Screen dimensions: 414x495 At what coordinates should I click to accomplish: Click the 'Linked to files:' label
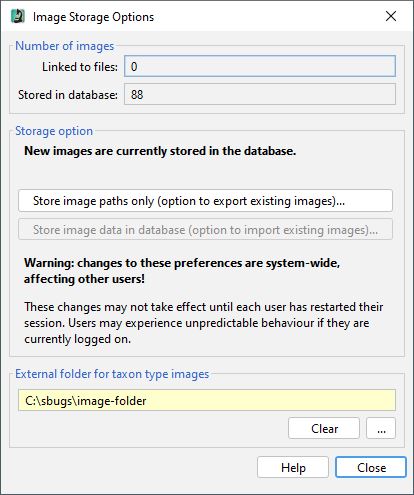pos(80,67)
